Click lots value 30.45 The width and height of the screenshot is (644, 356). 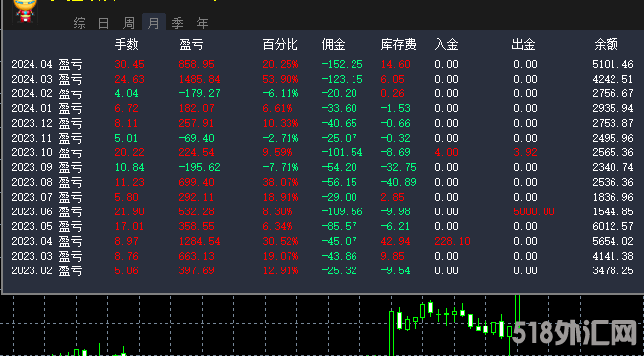pyautogui.click(x=130, y=64)
